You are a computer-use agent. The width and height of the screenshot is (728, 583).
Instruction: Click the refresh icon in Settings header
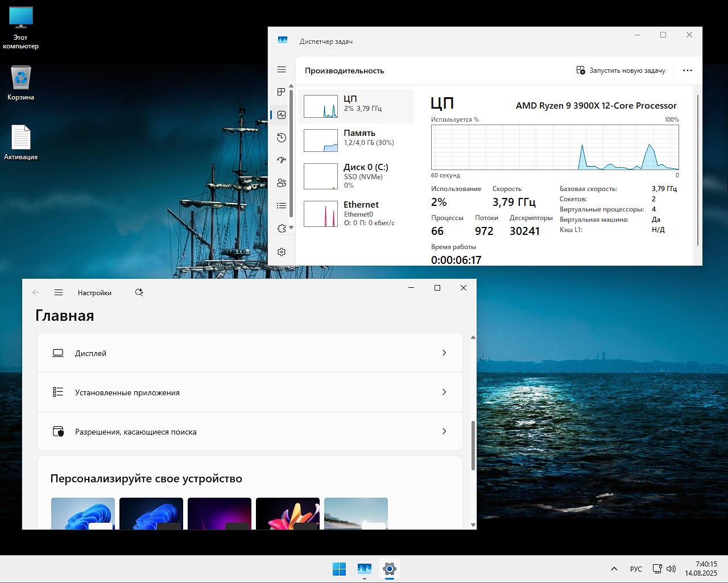click(x=139, y=292)
